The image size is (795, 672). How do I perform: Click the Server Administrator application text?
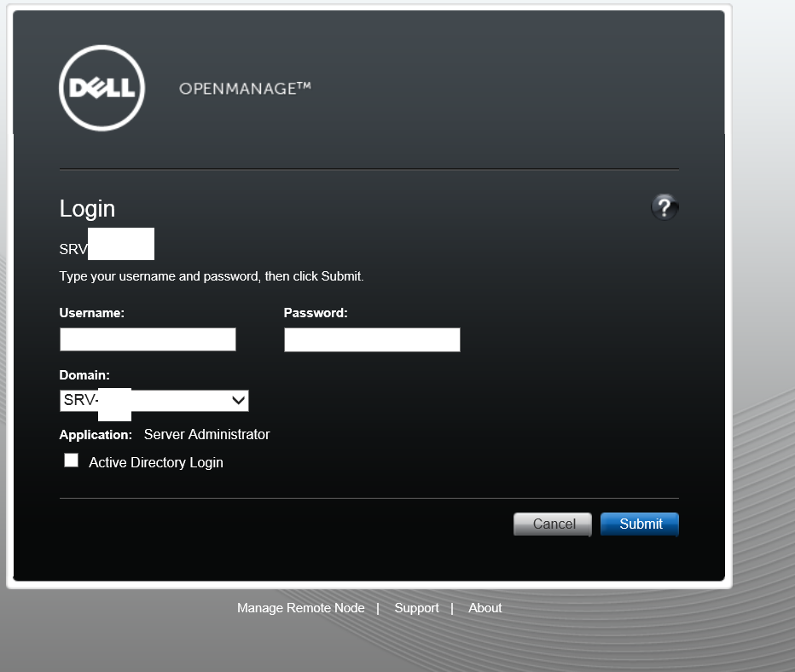coord(207,434)
